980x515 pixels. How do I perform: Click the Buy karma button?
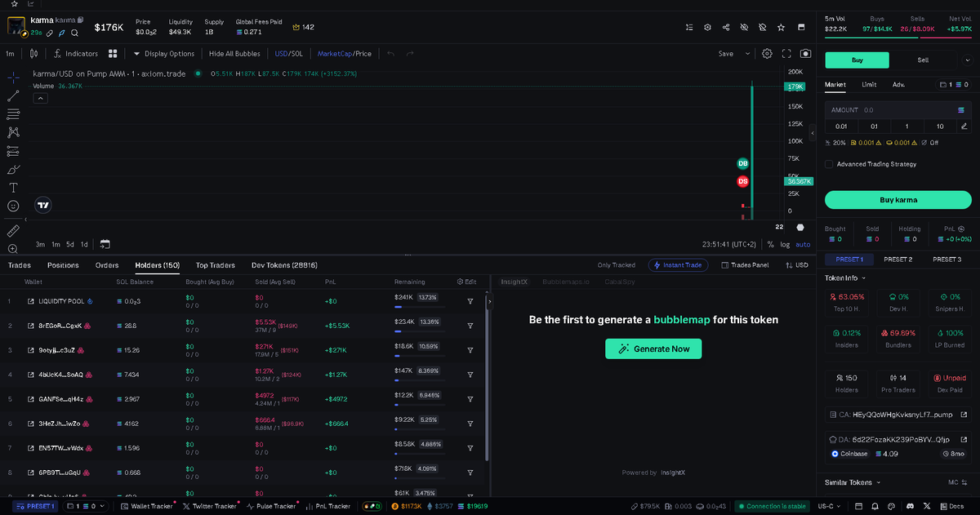click(898, 200)
